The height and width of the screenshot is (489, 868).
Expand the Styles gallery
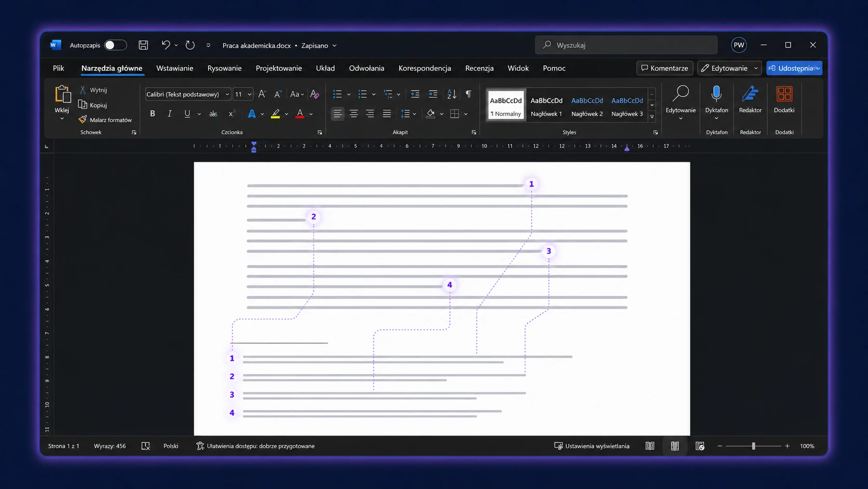[x=652, y=117]
